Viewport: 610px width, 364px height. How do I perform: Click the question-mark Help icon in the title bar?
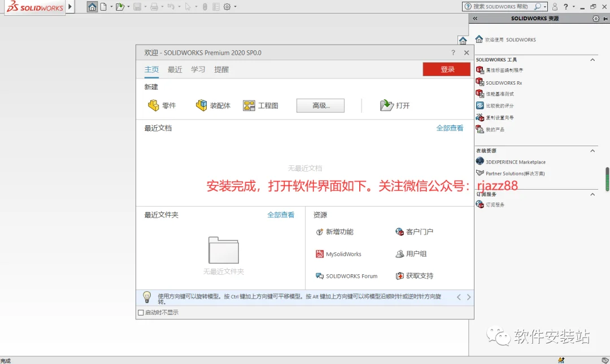[565, 7]
